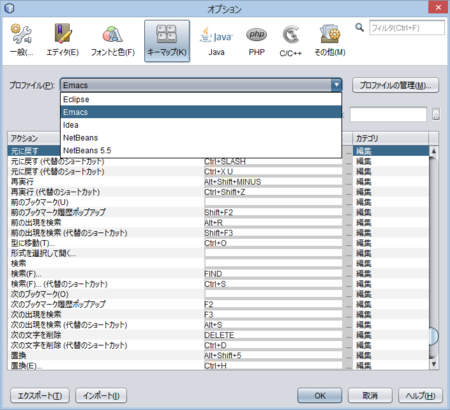Open the エディタ(E) editor options category
The image size is (450, 410).
(62, 41)
